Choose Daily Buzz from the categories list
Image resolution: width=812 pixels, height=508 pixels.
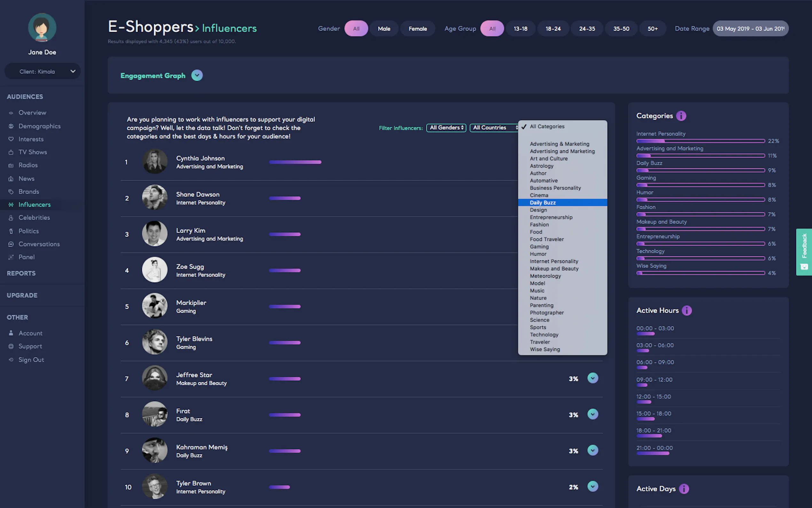point(543,202)
